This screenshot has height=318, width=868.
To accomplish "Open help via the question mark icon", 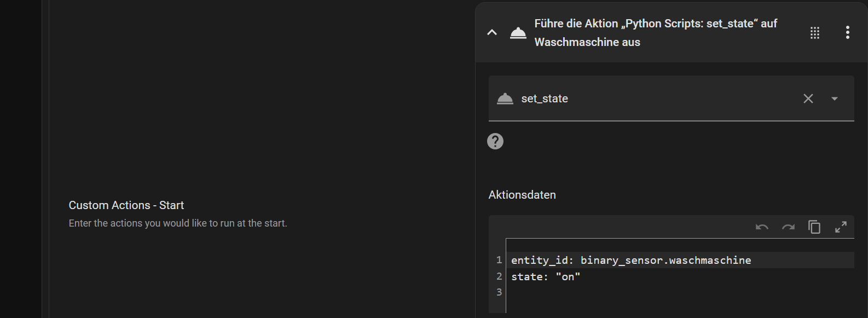I will coord(495,141).
